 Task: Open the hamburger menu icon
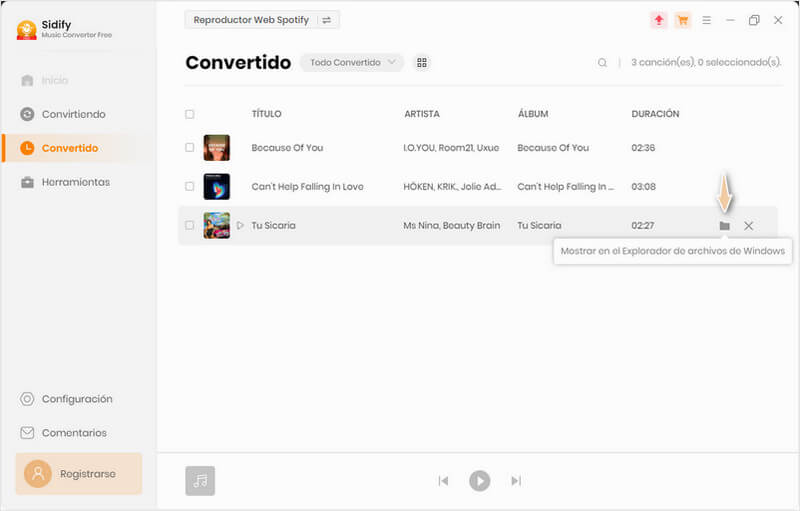coord(707,20)
